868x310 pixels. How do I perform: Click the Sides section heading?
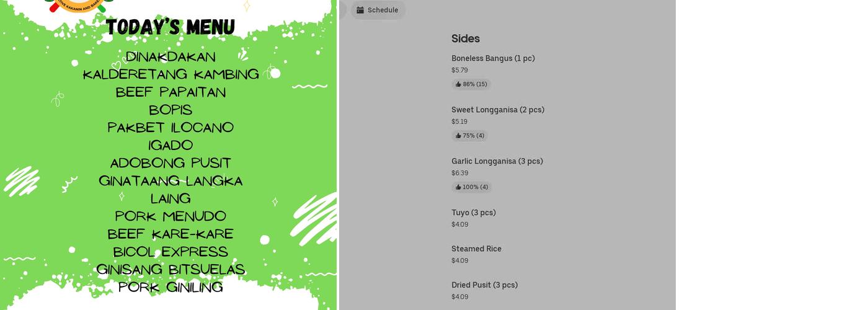click(466, 38)
